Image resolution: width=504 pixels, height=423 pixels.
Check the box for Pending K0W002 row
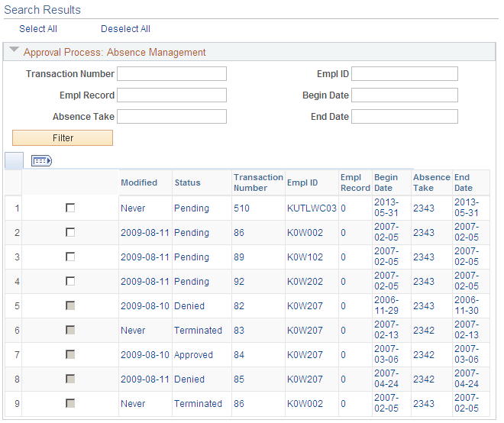70,232
